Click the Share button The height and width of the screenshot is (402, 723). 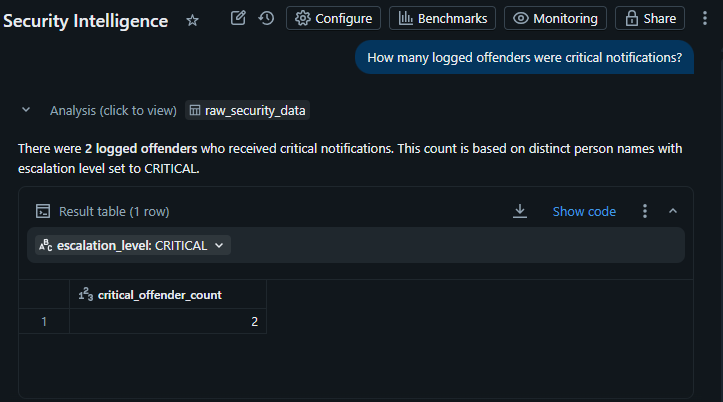(650, 18)
